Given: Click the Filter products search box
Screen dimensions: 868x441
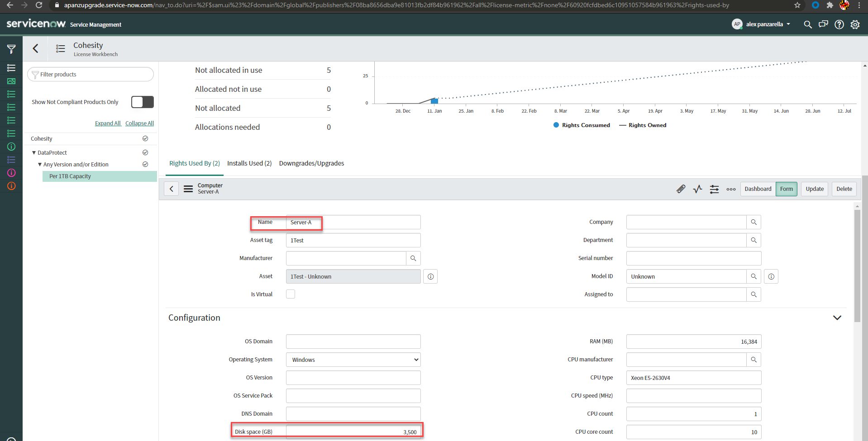Looking at the screenshot, I should [x=91, y=74].
